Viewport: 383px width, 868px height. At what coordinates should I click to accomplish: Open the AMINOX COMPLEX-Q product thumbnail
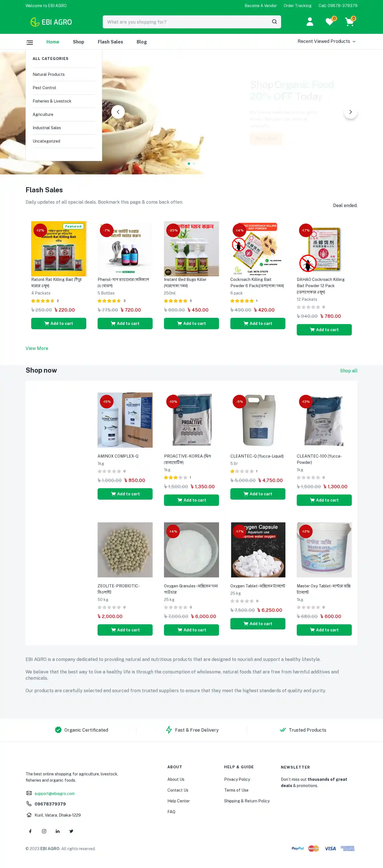pos(125,420)
